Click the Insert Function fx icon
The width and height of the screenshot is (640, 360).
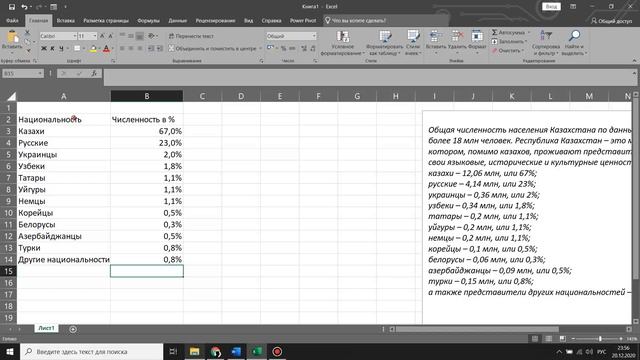(x=94, y=73)
